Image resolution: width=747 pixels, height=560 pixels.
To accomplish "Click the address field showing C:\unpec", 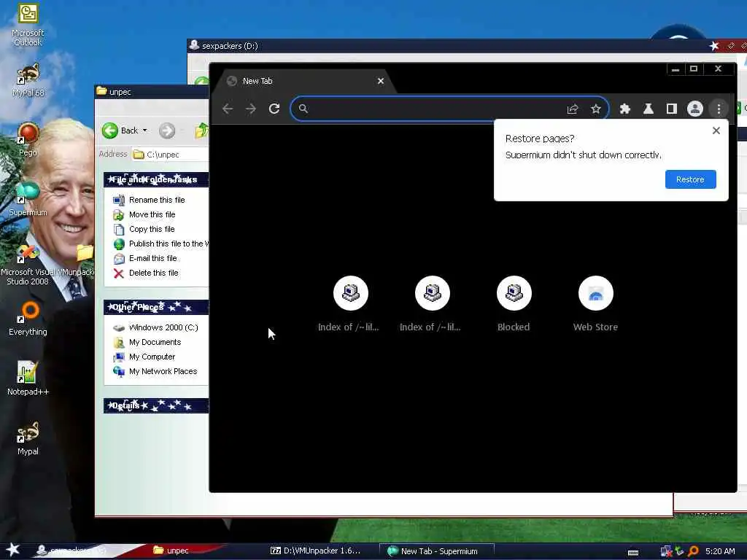I will (x=170, y=155).
